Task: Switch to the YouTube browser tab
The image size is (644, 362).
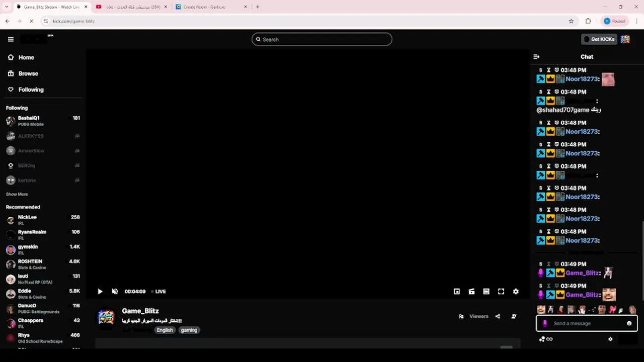Action: coord(131,7)
